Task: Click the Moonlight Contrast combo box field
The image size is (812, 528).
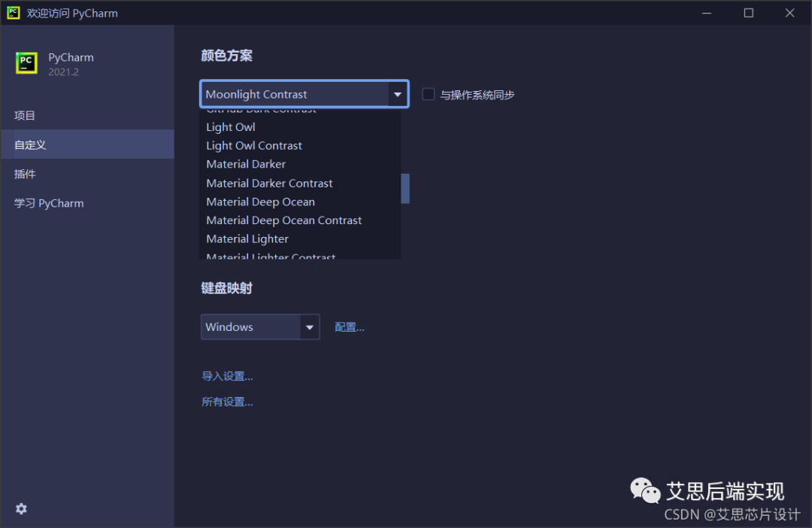Action: (x=293, y=95)
